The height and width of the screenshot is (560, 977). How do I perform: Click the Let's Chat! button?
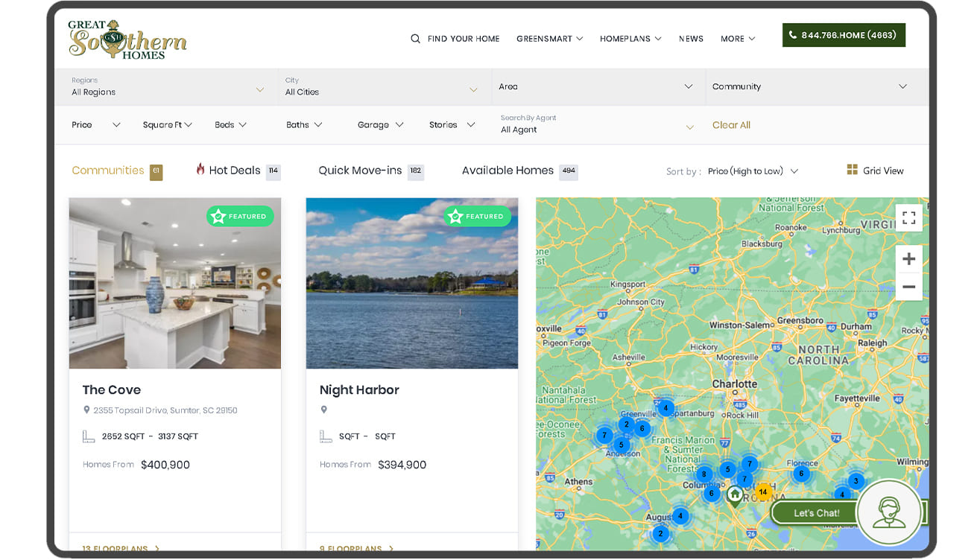tap(815, 513)
